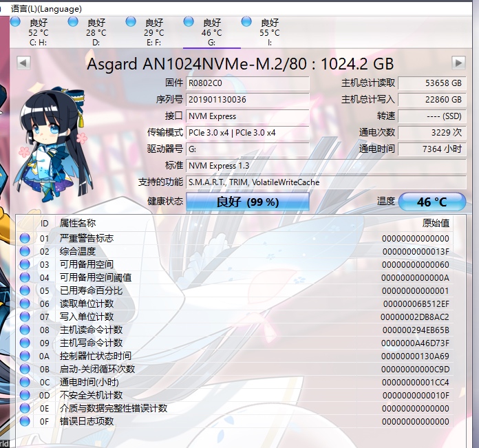Click power on count value 3229 次
Viewport: 479px width, 448px height.
(432, 133)
